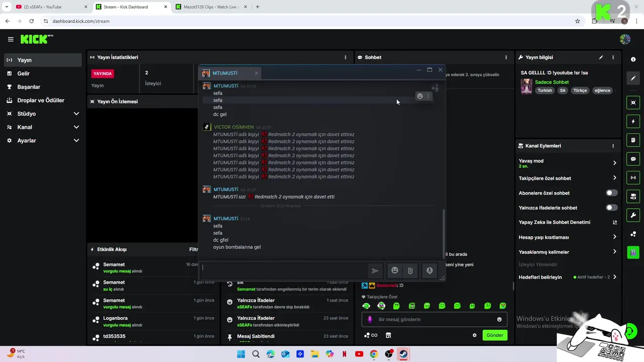Open Windows Start menu
644x362 pixels.
point(240,354)
